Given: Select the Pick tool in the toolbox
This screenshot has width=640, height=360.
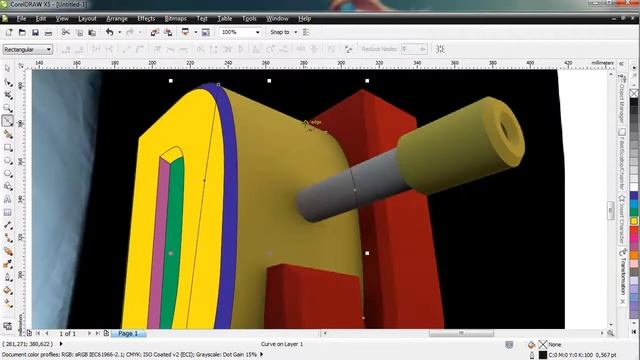Looking at the screenshot, I should [7, 69].
